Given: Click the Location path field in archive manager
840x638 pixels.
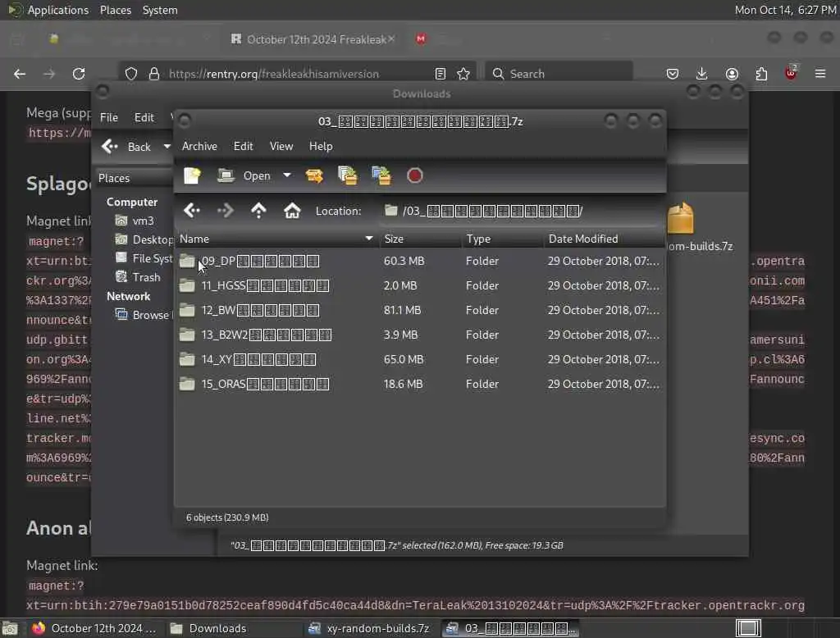Looking at the screenshot, I should point(521,211).
